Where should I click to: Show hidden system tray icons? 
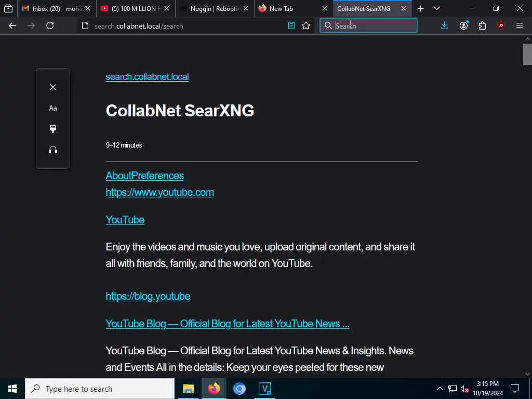coord(440,389)
